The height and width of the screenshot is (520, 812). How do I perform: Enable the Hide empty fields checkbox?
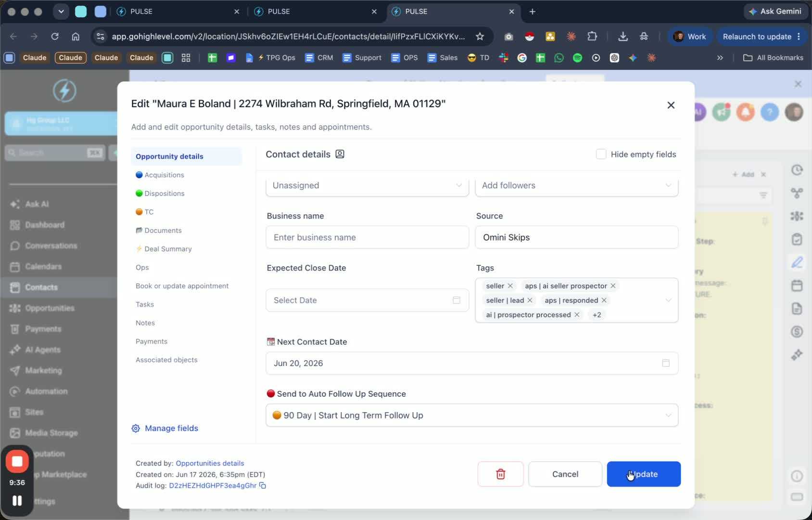click(x=601, y=154)
